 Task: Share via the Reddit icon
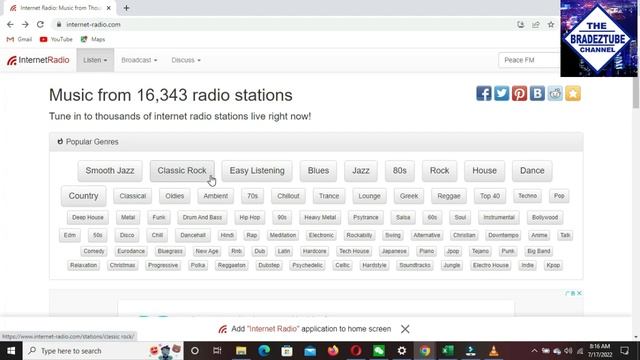pos(555,93)
